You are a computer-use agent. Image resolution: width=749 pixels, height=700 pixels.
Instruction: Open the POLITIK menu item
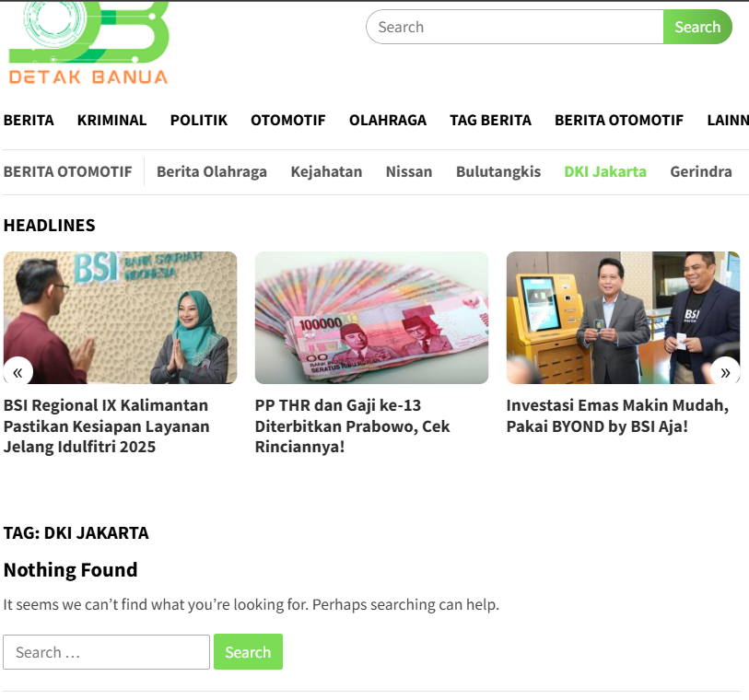click(x=199, y=120)
